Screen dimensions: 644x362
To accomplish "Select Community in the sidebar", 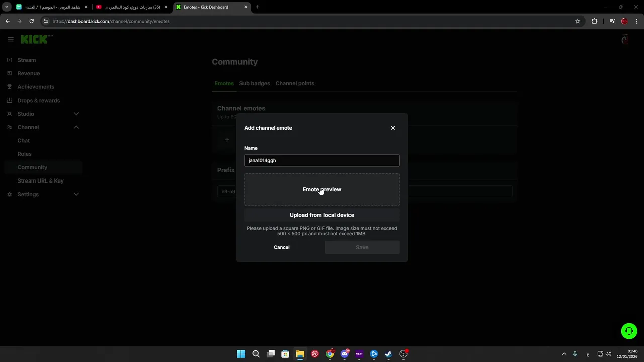I will 43,167.
